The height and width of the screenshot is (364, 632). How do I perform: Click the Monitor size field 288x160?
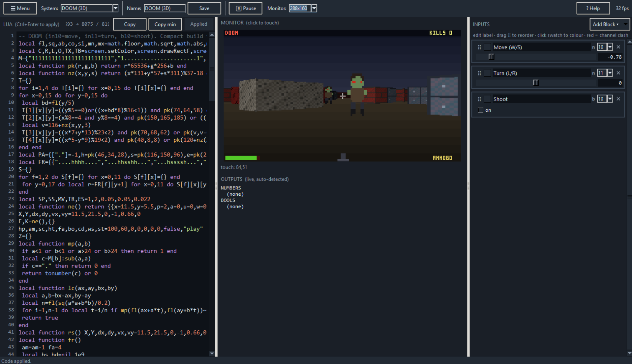coord(300,8)
